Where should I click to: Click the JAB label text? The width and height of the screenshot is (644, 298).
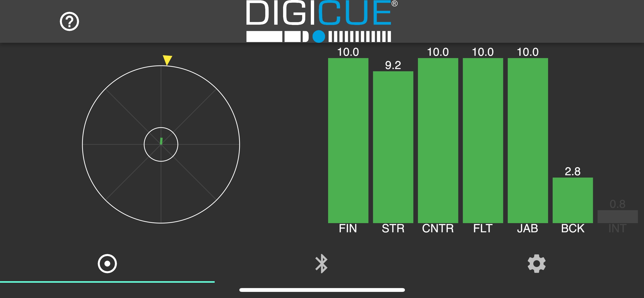pos(528,228)
